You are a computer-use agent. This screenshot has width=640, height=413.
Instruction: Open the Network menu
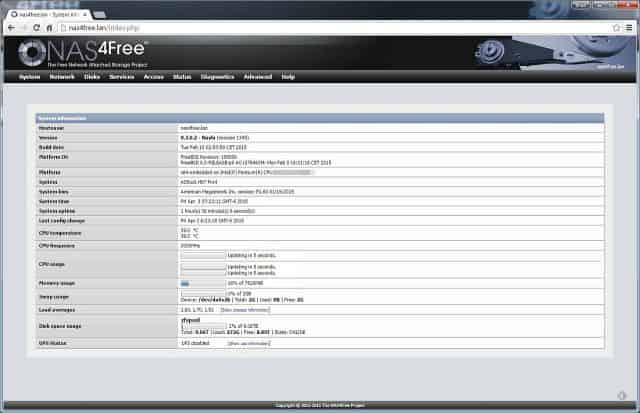pos(62,76)
